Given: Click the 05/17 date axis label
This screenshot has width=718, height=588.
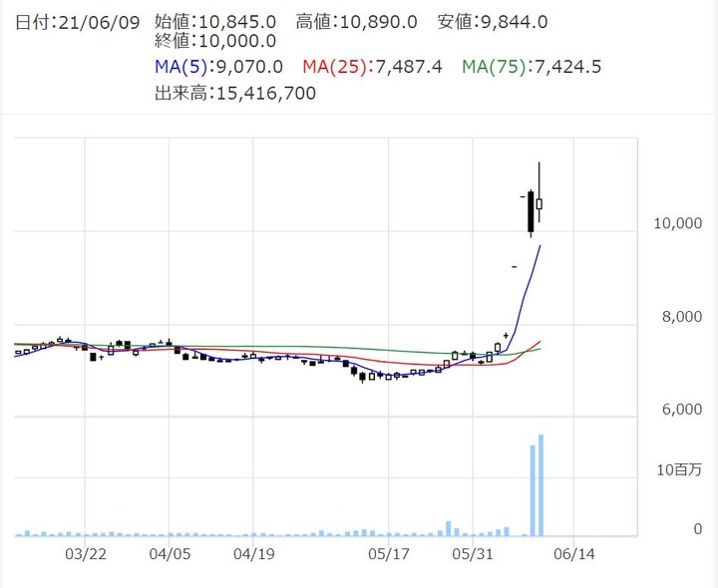Looking at the screenshot, I should point(389,554).
